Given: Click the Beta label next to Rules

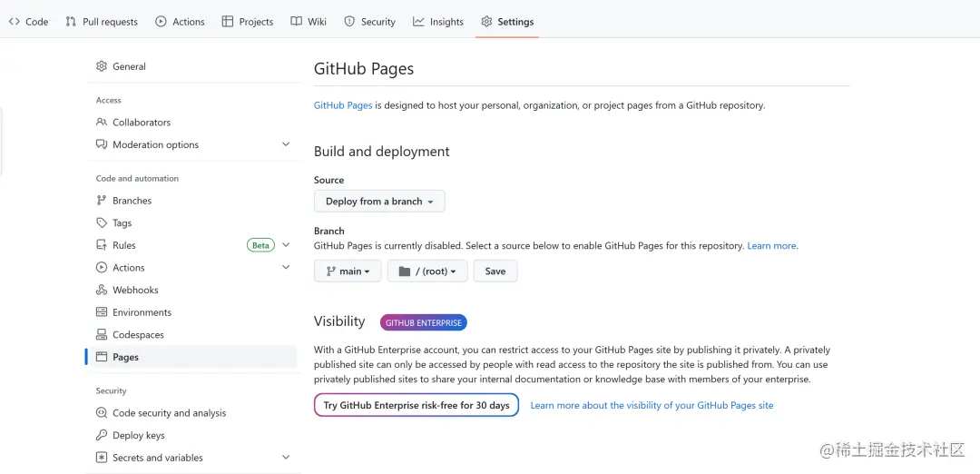Looking at the screenshot, I should [260, 245].
